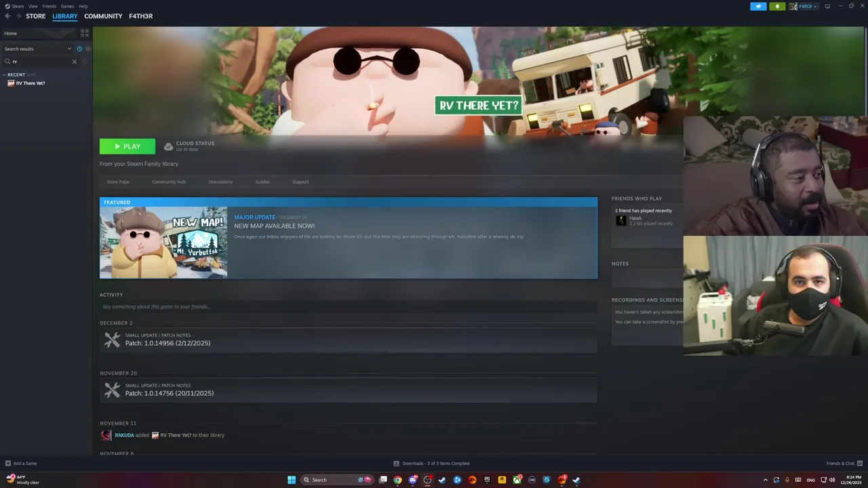Open the volume control in tray

pyautogui.click(x=832, y=480)
